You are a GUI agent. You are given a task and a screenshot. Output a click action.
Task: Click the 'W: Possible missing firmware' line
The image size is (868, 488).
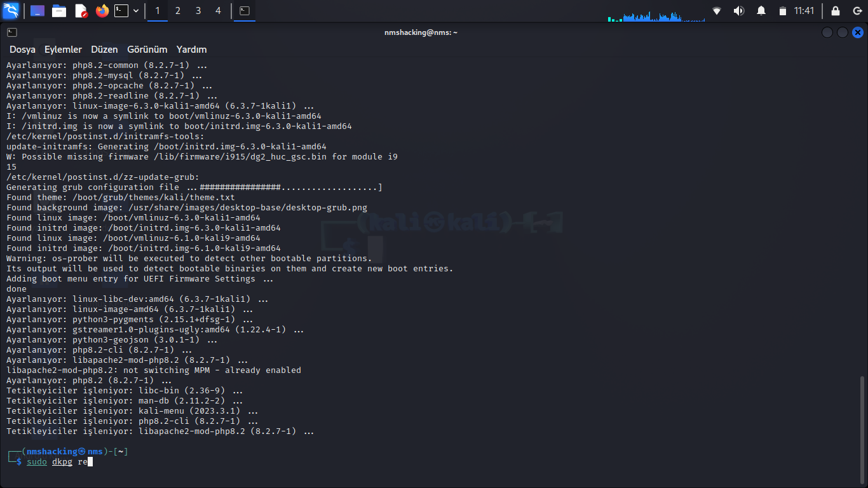click(x=202, y=157)
